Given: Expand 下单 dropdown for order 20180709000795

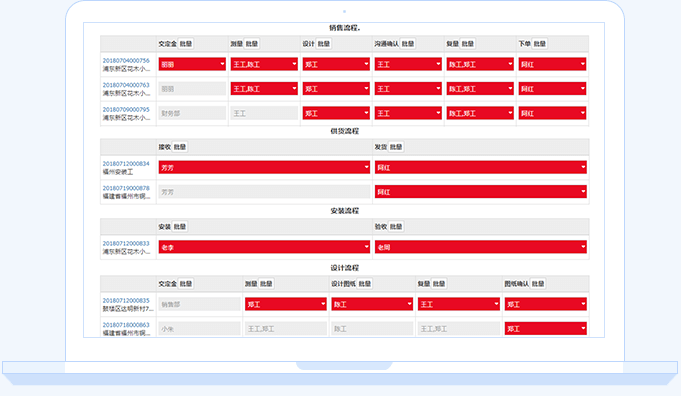Looking at the screenshot, I should (x=552, y=113).
